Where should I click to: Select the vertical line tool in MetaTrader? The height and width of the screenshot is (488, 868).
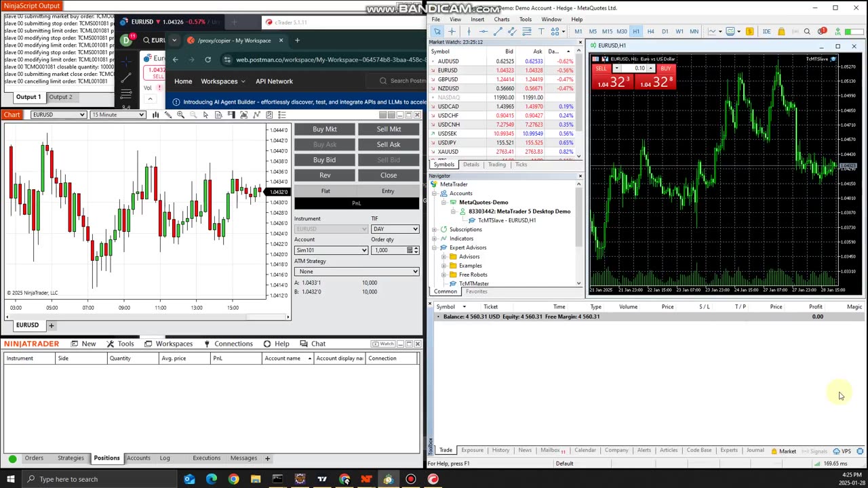pos(469,31)
